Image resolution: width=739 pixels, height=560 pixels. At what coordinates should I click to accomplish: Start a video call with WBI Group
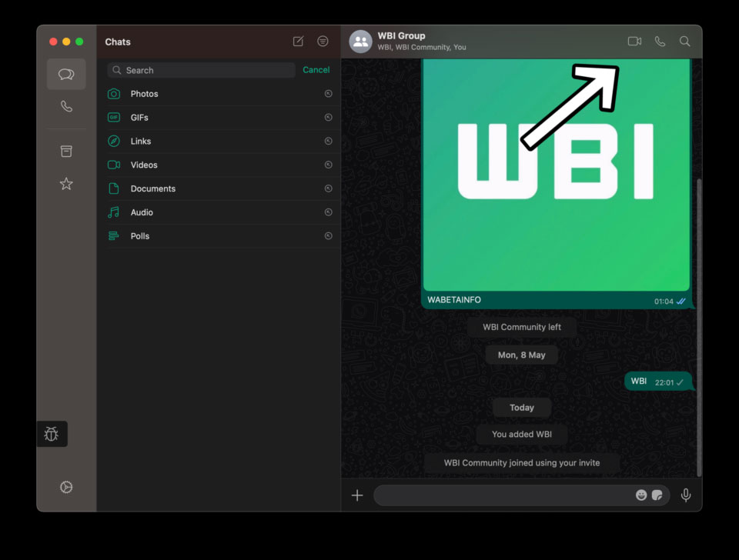point(634,41)
